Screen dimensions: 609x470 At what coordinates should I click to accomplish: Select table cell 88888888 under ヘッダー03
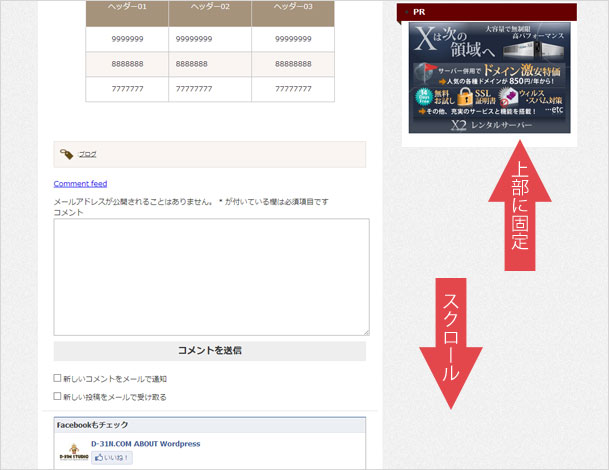293,64
